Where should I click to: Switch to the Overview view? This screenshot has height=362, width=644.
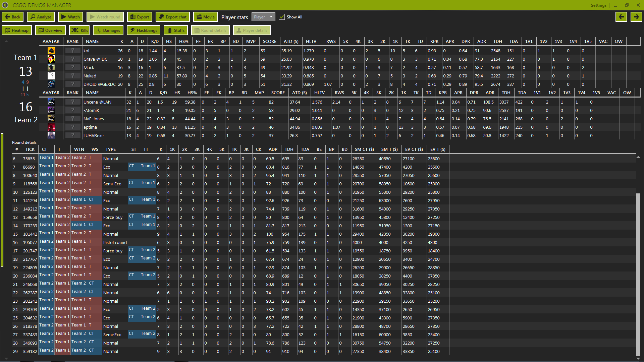(x=50, y=31)
